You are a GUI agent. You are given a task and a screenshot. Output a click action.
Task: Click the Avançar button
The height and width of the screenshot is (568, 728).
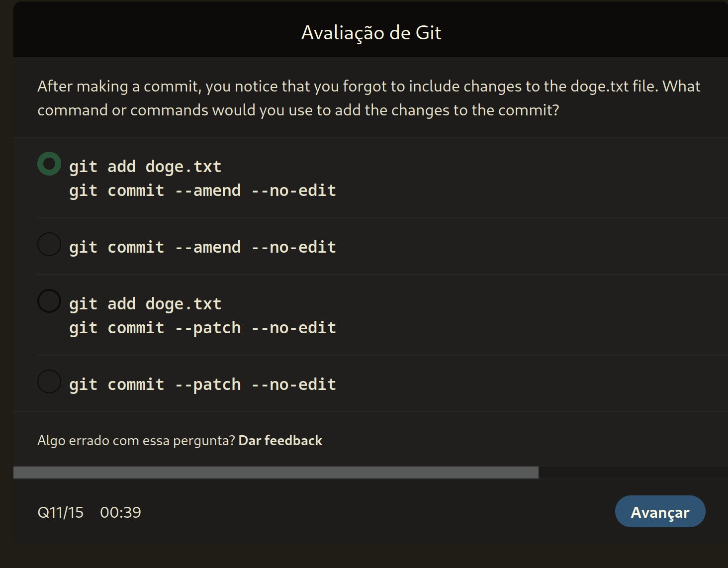pyautogui.click(x=660, y=511)
